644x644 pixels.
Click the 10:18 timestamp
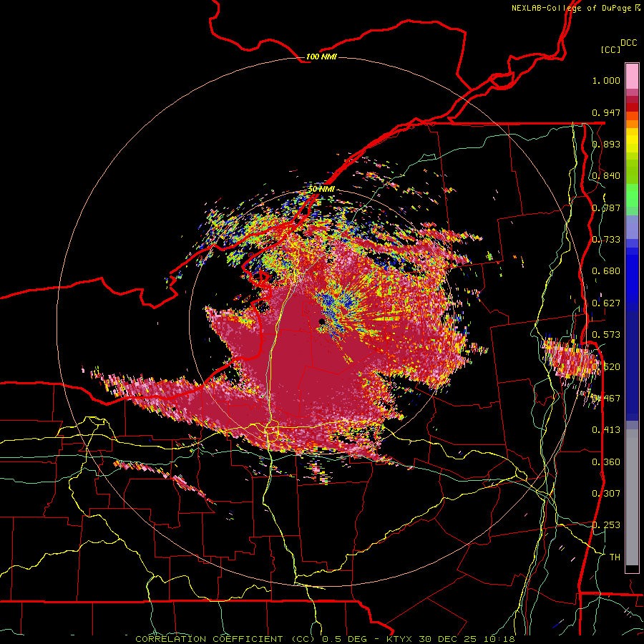(501, 639)
